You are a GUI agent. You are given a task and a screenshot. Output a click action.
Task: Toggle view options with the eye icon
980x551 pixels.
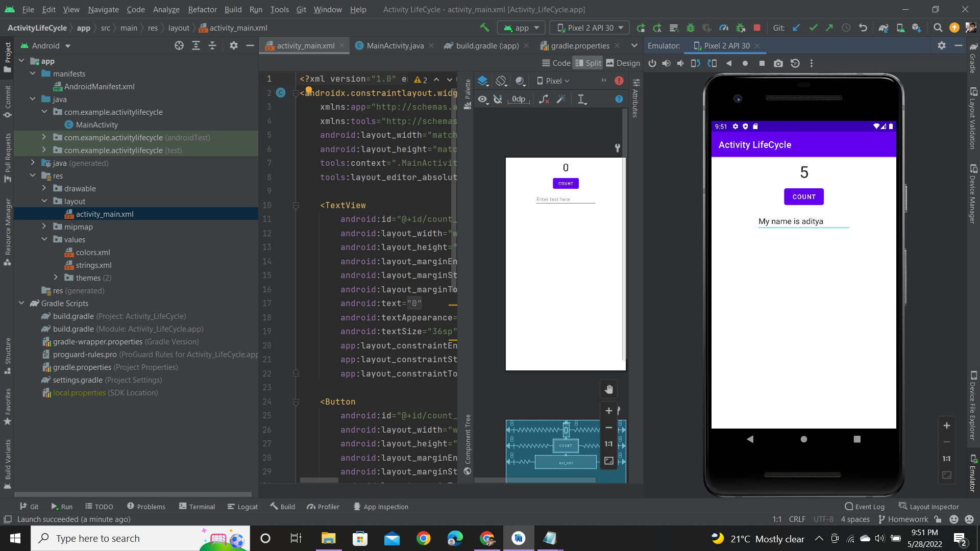point(483,99)
